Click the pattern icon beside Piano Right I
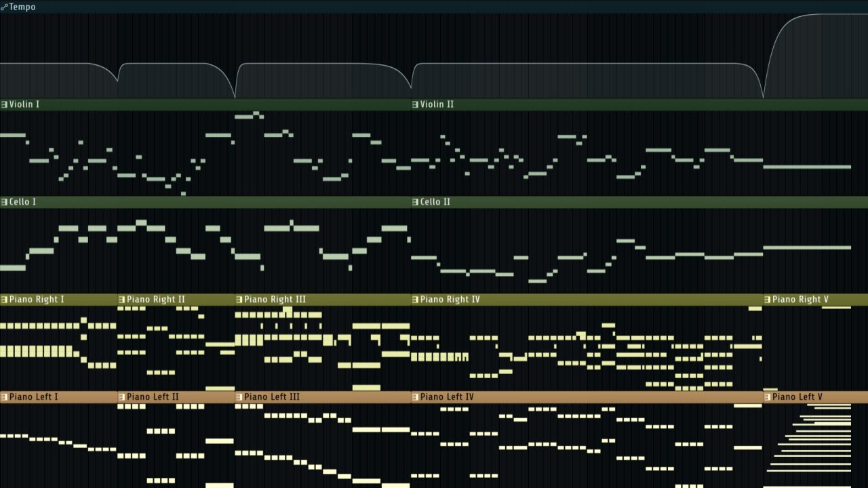868x488 pixels. [4, 300]
